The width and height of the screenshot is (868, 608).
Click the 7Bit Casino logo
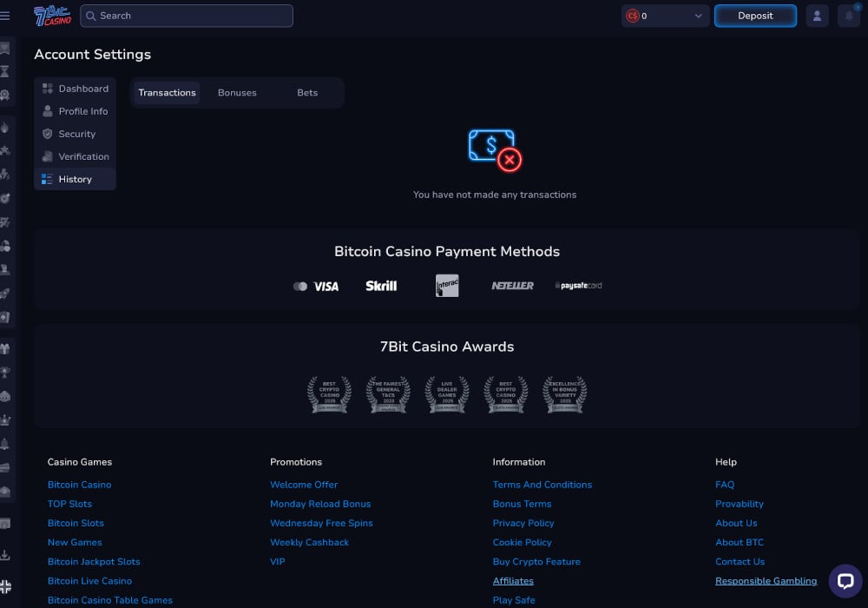(52, 16)
